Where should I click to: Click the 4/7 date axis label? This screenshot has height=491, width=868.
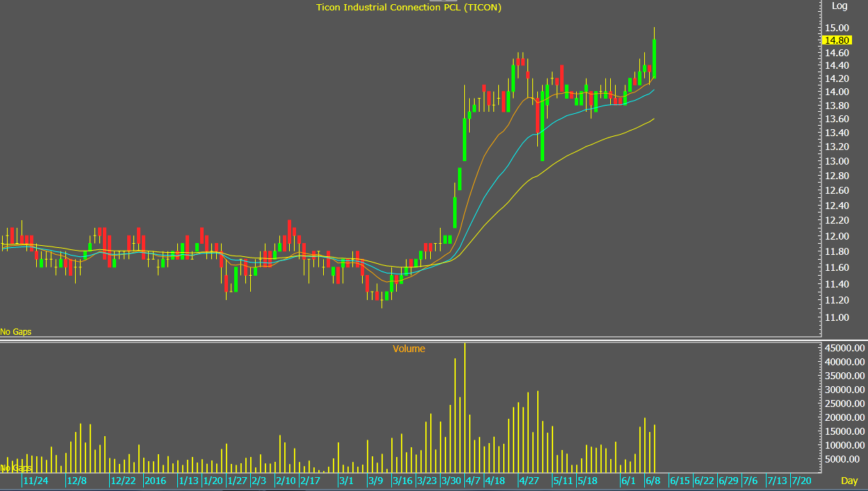[x=473, y=481]
